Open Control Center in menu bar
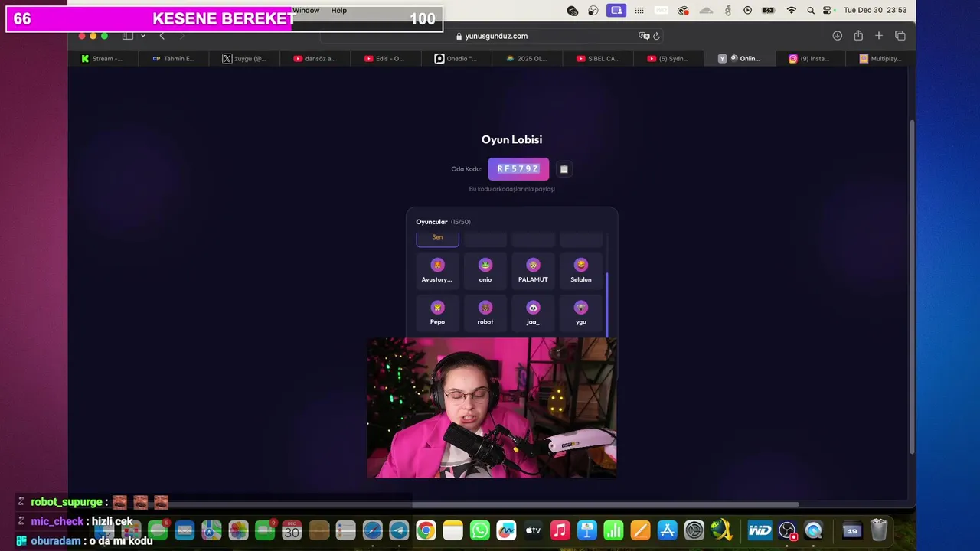The width and height of the screenshot is (980, 551). [x=827, y=11]
